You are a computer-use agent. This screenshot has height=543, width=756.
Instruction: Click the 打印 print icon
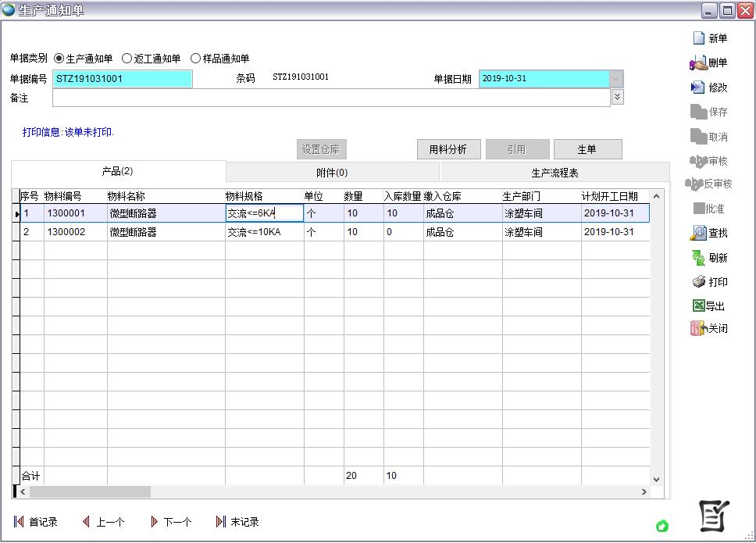(698, 282)
